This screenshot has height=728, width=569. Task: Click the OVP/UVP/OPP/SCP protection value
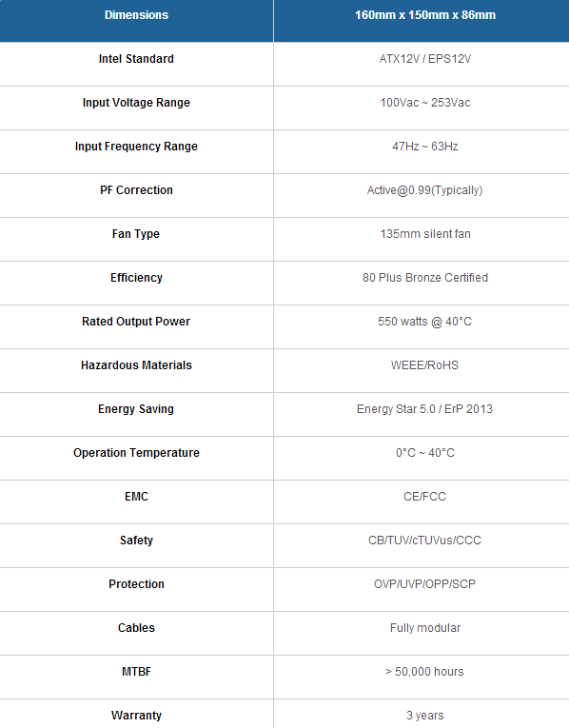[425, 584]
